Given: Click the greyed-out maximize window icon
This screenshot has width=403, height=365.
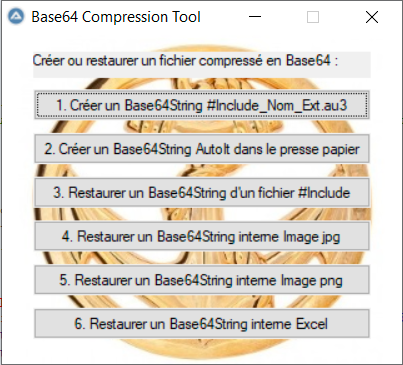Looking at the screenshot, I should [x=313, y=17].
